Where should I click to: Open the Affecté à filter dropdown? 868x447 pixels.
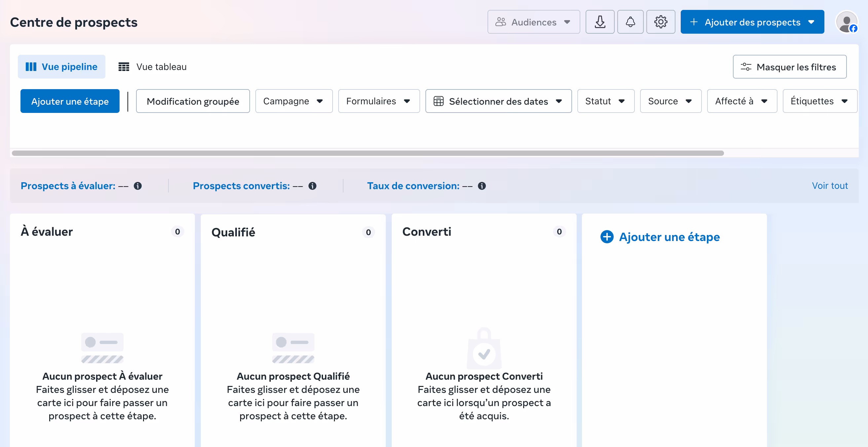742,101
